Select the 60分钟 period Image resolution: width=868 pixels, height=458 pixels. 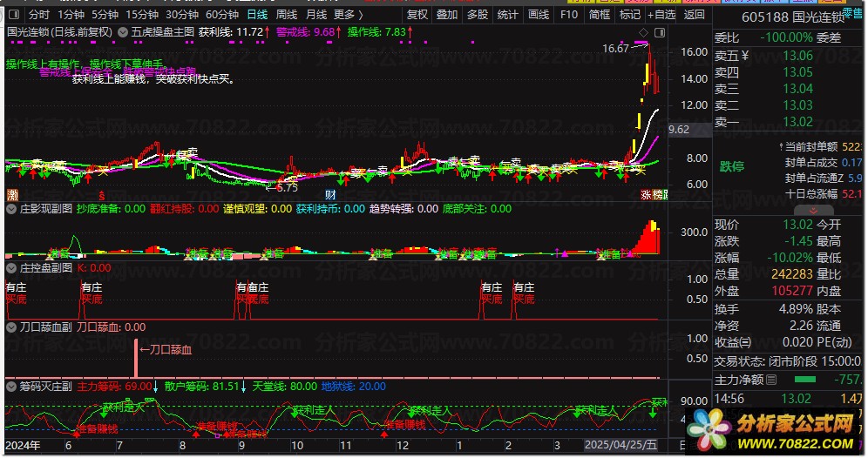(222, 15)
